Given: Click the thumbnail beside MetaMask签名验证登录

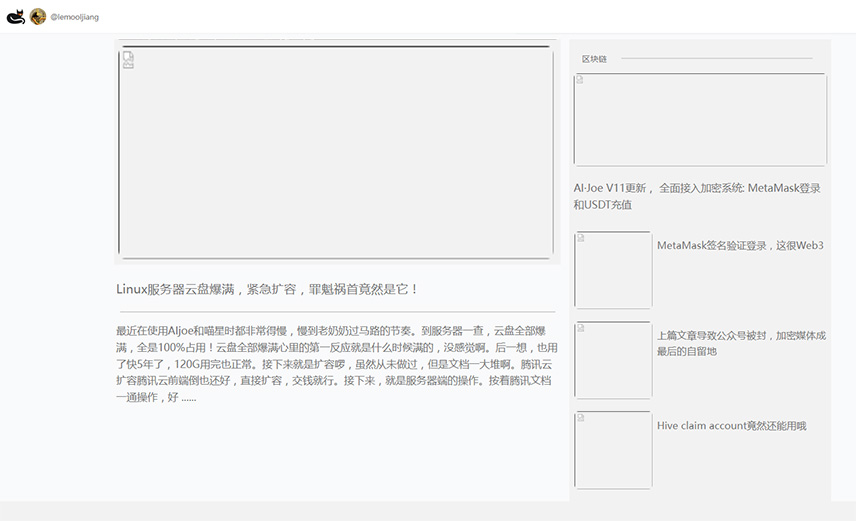Looking at the screenshot, I should 613,270.
